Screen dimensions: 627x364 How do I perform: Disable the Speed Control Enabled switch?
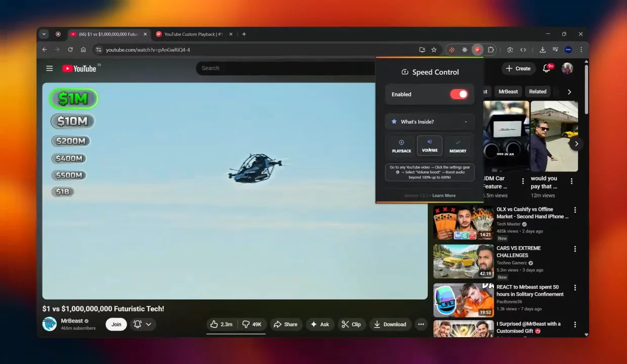tap(459, 94)
